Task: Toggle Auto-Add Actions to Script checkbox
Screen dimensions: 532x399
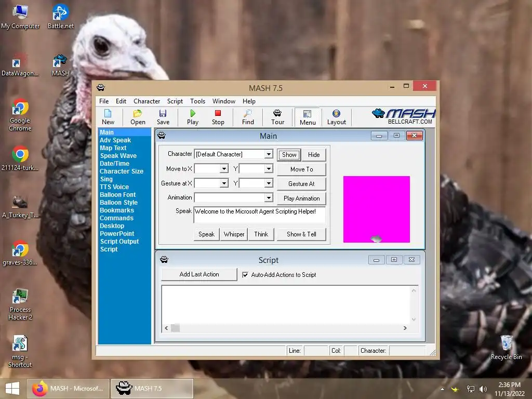Action: coord(245,274)
